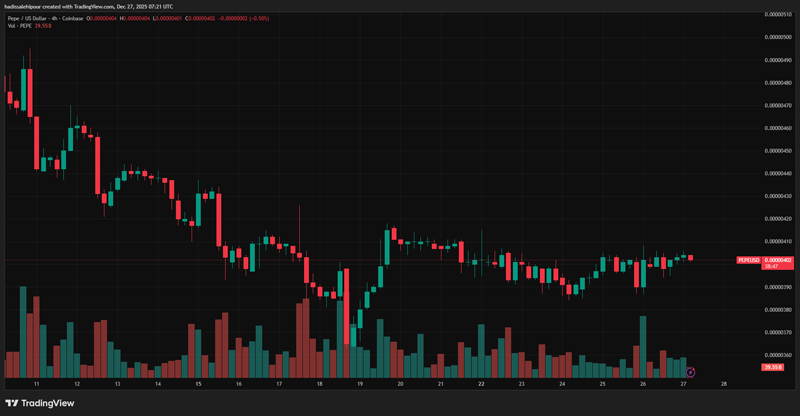Click the 0.00000450 price axis label
This screenshot has width=800, height=416.
click(778, 151)
